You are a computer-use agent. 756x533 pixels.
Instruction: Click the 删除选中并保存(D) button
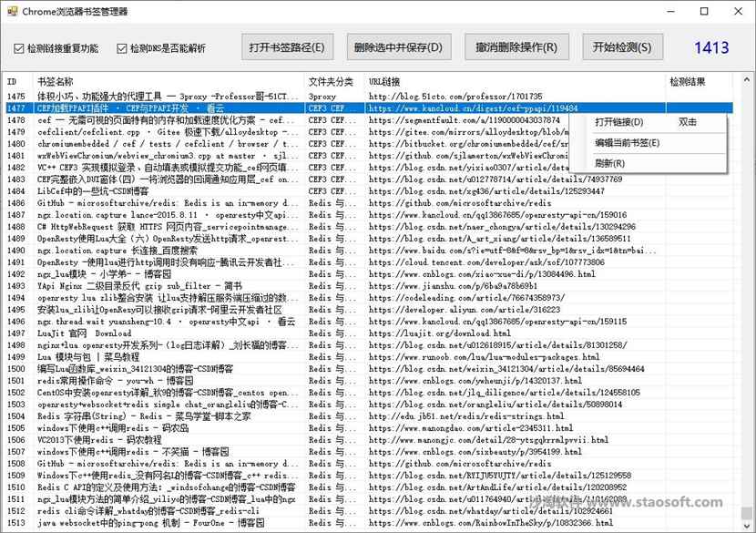coord(399,47)
